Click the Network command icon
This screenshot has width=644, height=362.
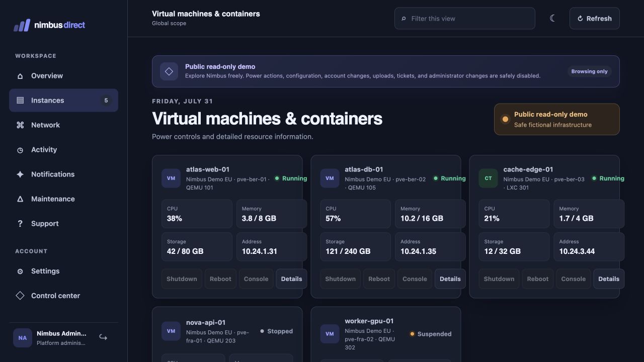pyautogui.click(x=20, y=125)
